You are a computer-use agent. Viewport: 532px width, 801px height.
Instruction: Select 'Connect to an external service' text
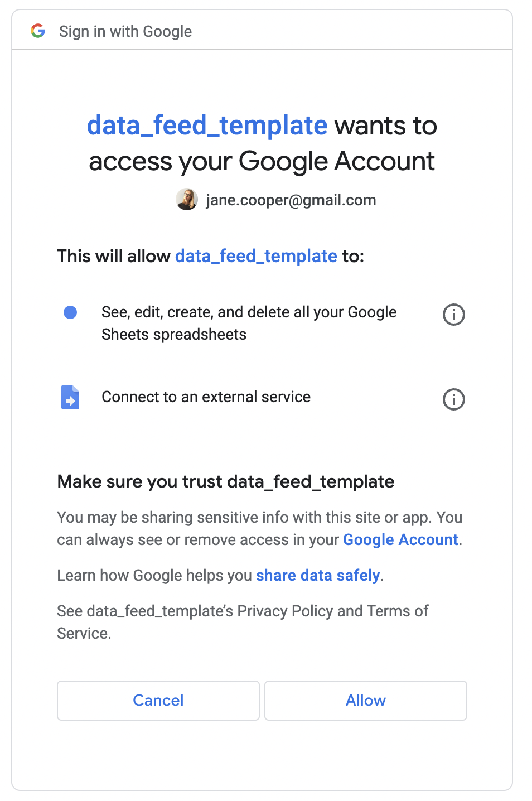tap(206, 397)
